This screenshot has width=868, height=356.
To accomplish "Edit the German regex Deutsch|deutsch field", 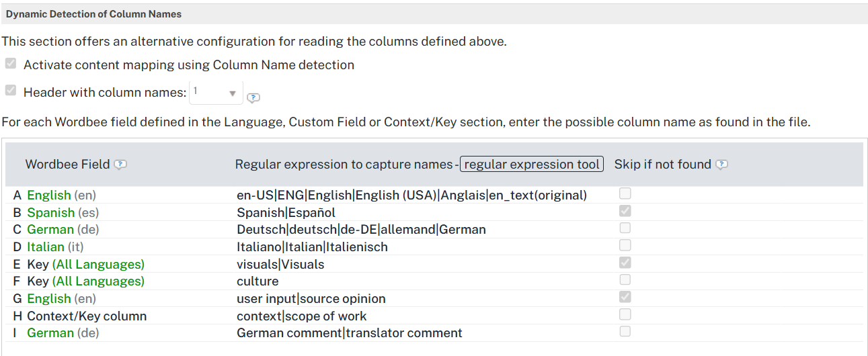I will 361,230.
